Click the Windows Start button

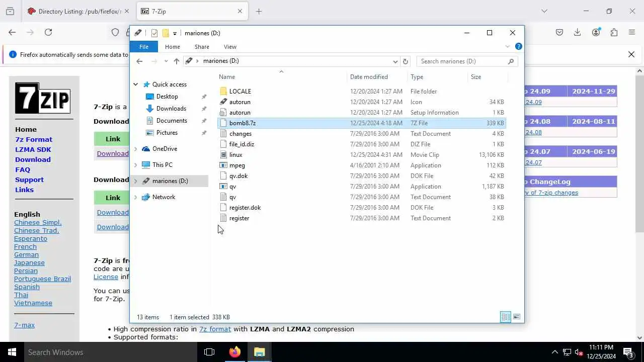click(x=12, y=352)
